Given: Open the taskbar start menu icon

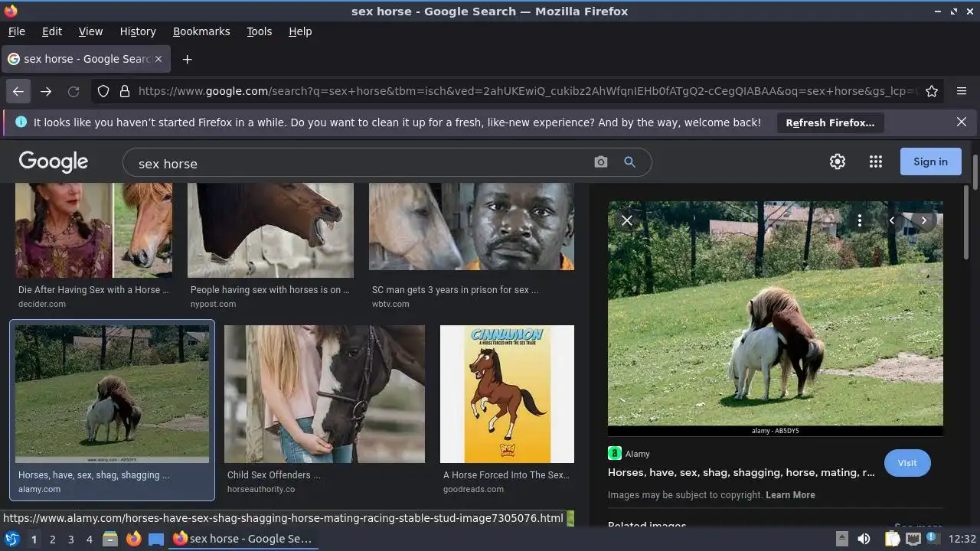Looking at the screenshot, I should pos(12,539).
